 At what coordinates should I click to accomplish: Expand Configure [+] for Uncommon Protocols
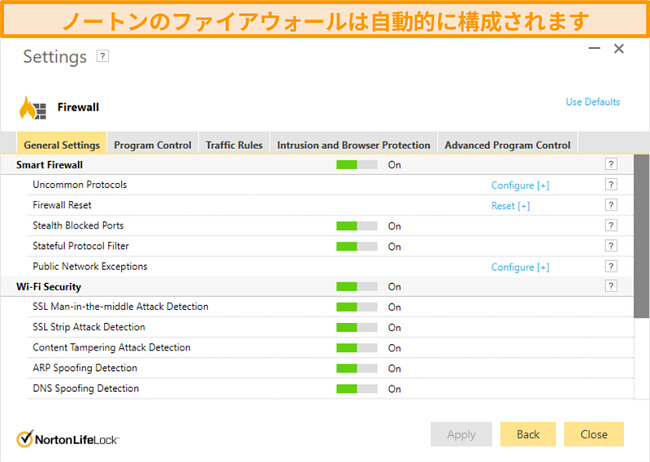[520, 185]
